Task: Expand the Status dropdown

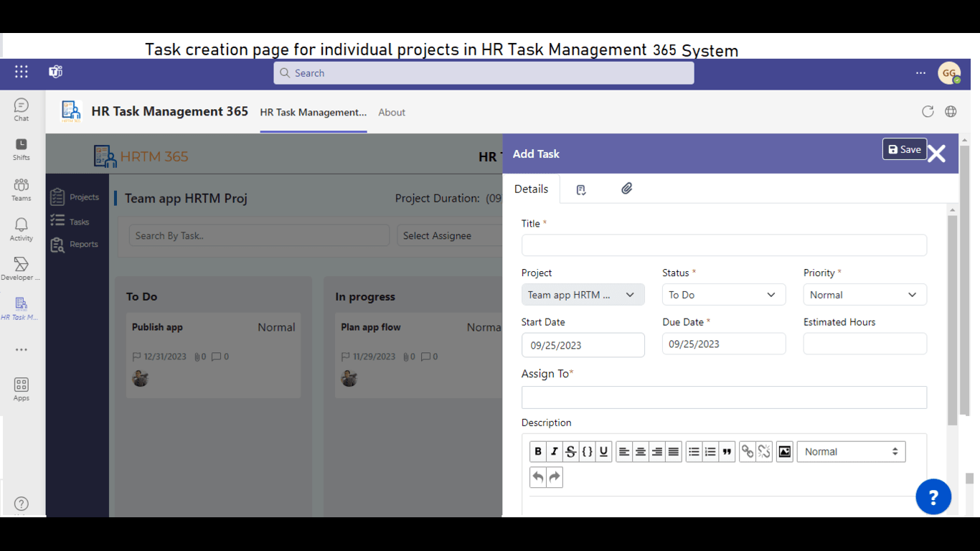Action: [724, 295]
